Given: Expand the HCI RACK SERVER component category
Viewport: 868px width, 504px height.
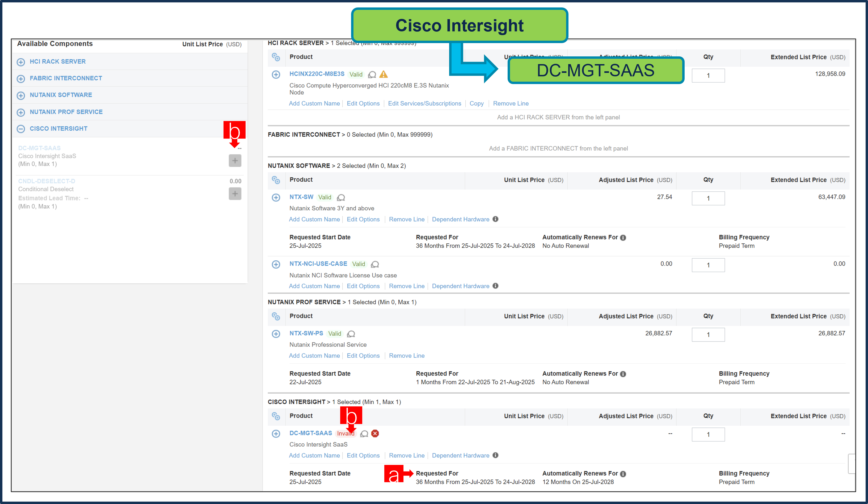Looking at the screenshot, I should tap(21, 62).
